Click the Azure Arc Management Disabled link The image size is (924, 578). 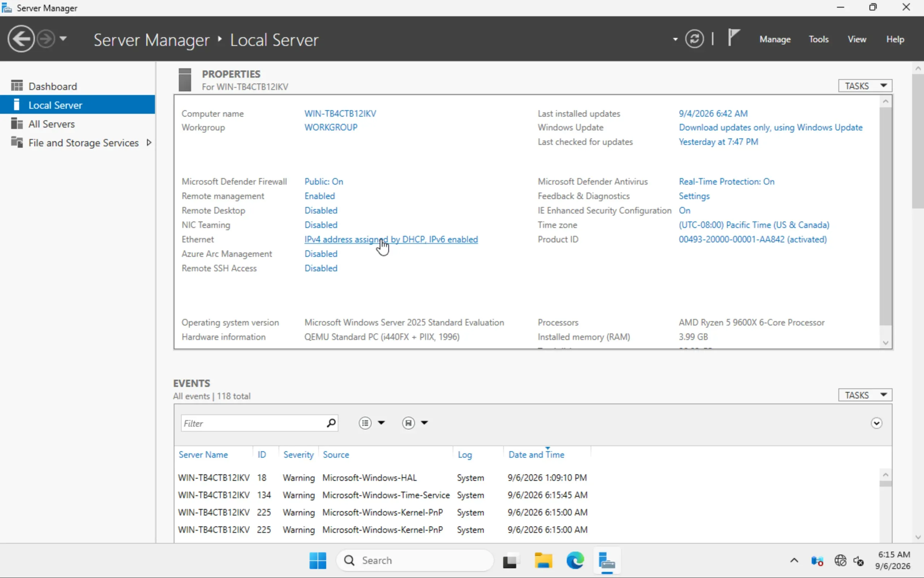[x=321, y=254]
